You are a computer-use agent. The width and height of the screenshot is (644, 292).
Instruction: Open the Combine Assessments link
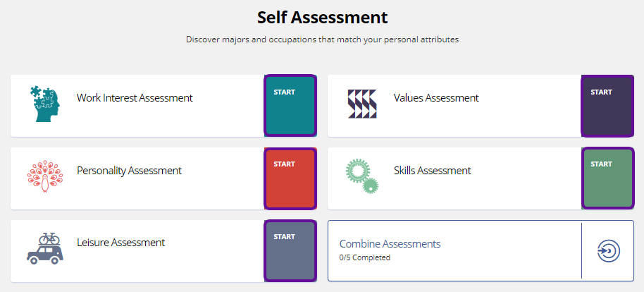click(x=390, y=244)
